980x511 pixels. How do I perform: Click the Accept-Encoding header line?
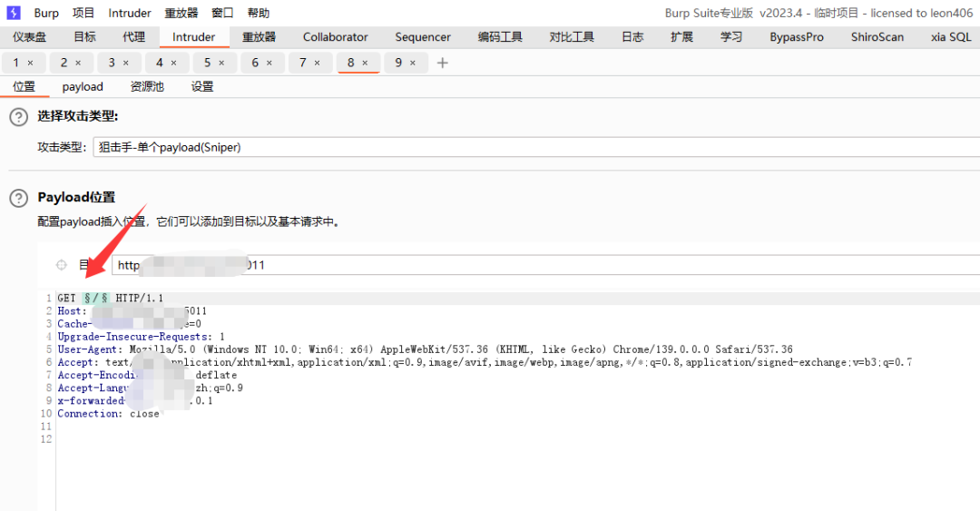click(147, 375)
